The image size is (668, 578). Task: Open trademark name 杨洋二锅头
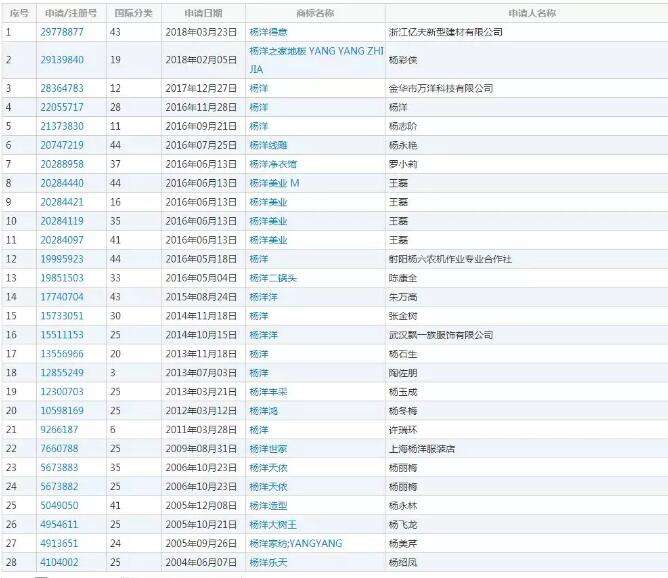(x=273, y=278)
